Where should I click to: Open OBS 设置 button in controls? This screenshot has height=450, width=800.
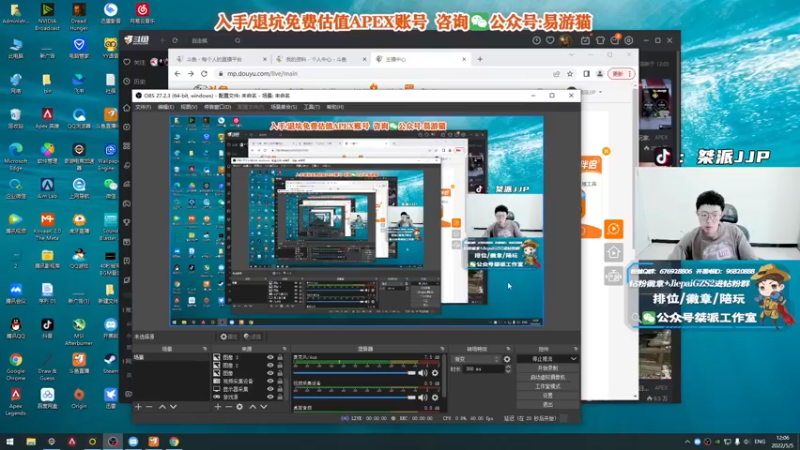pos(547,395)
